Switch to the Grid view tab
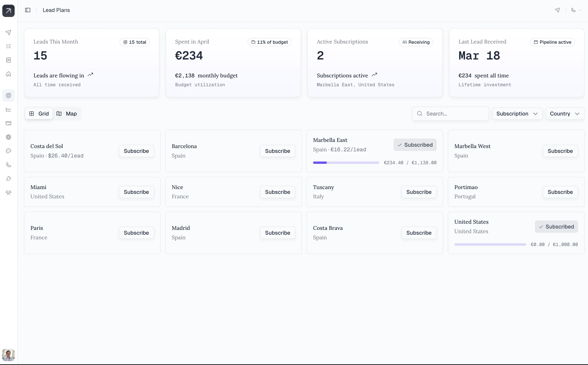The width and height of the screenshot is (588, 365). click(39, 113)
